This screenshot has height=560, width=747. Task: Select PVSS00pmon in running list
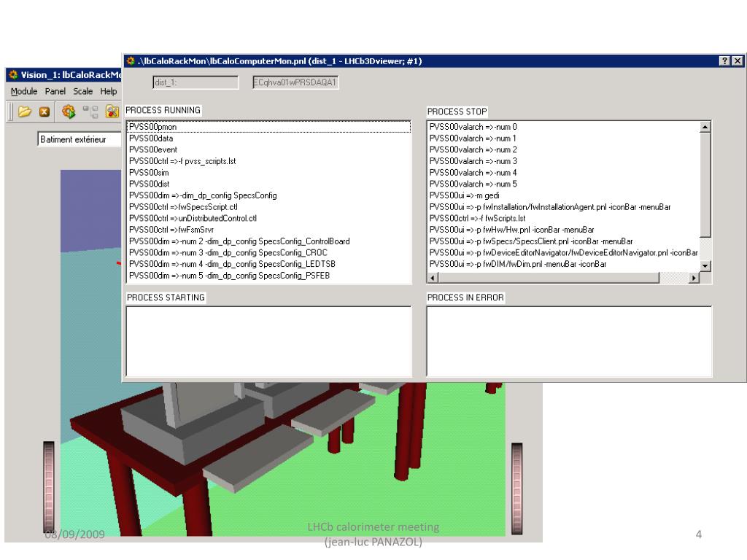point(269,127)
